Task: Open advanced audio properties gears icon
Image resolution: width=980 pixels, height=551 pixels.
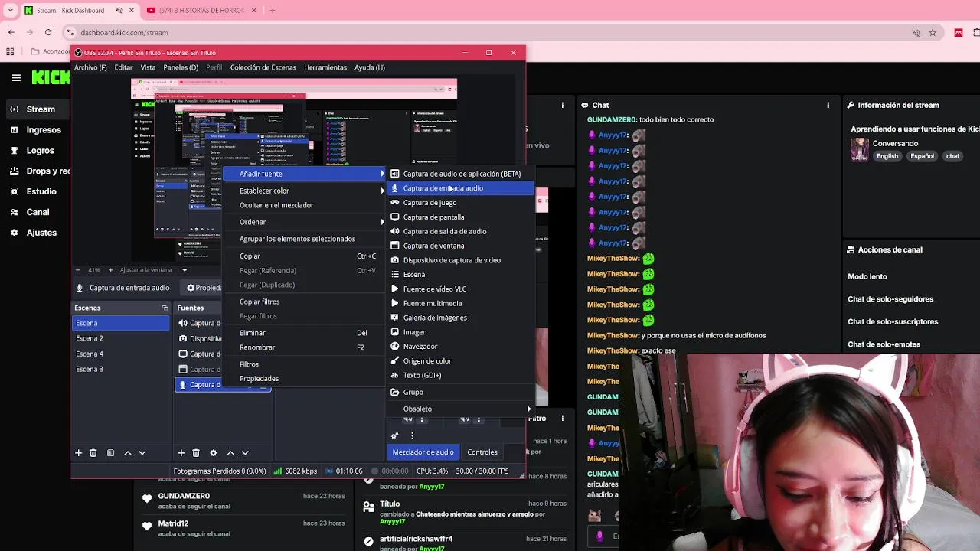Action: 395,435
